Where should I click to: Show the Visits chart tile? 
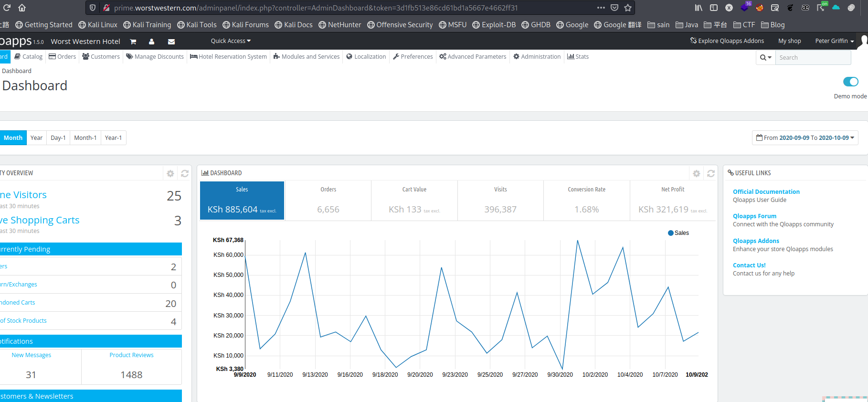click(x=500, y=201)
